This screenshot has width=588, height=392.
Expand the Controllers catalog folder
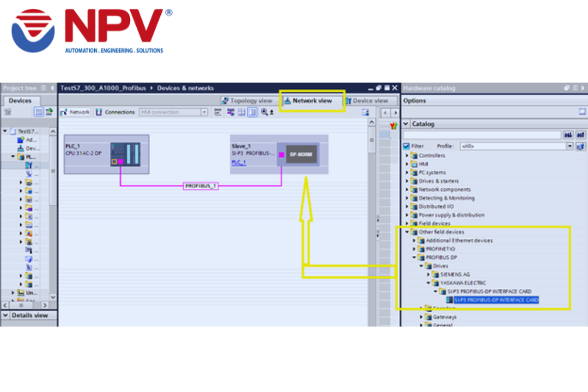[x=407, y=156]
